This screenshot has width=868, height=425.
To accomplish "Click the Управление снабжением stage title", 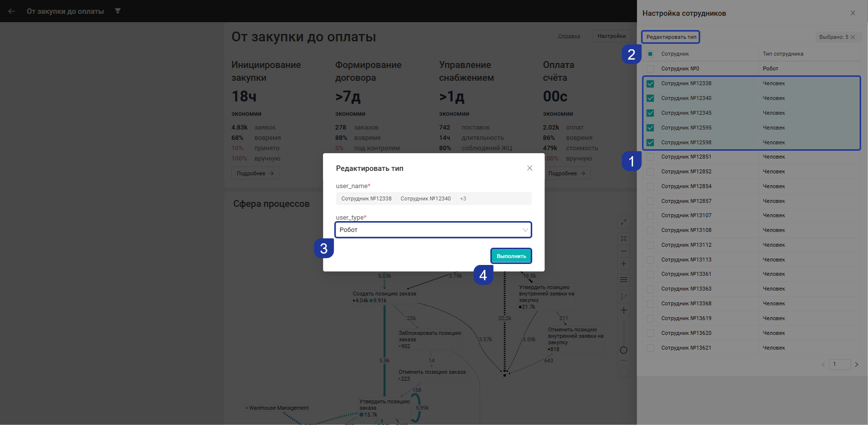I will (x=466, y=71).
